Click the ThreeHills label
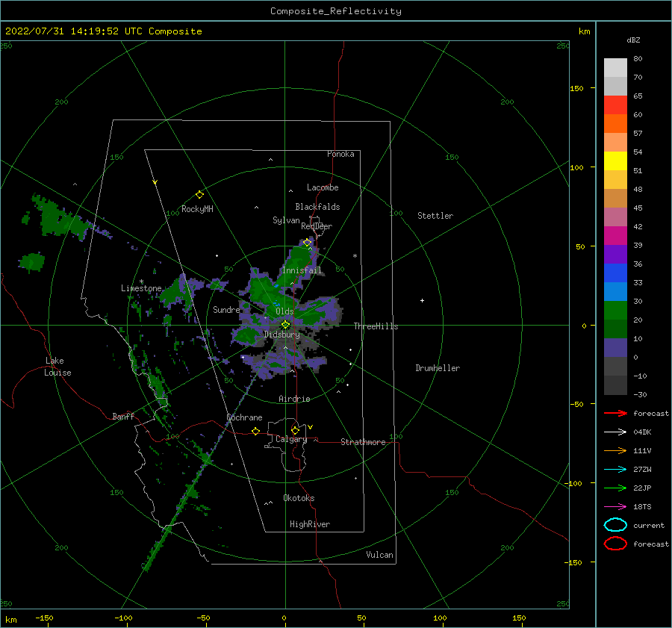The width and height of the screenshot is (672, 628). point(376,326)
